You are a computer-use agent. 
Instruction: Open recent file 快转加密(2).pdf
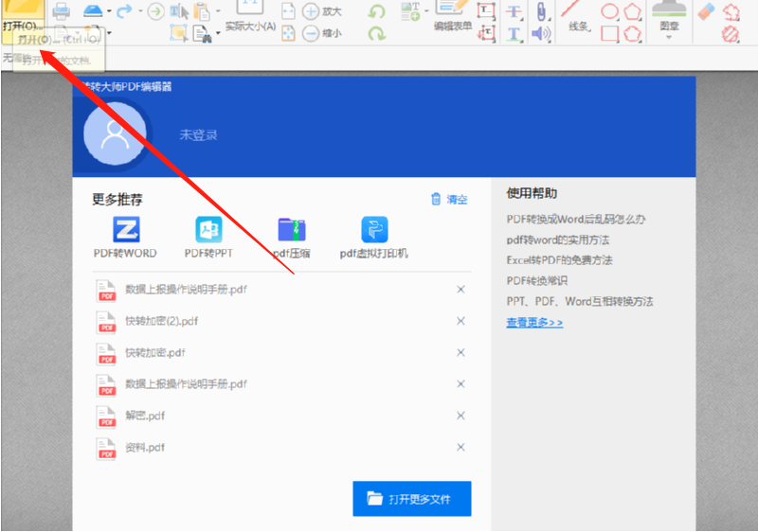[x=161, y=321]
